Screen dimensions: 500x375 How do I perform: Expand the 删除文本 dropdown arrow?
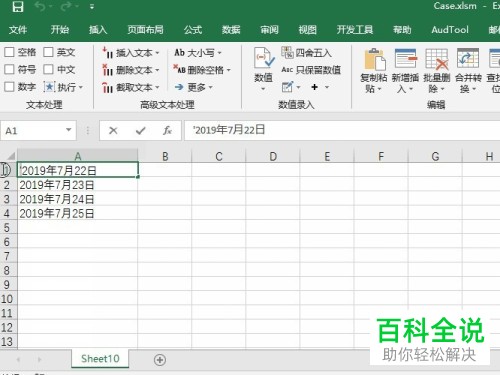(x=157, y=70)
